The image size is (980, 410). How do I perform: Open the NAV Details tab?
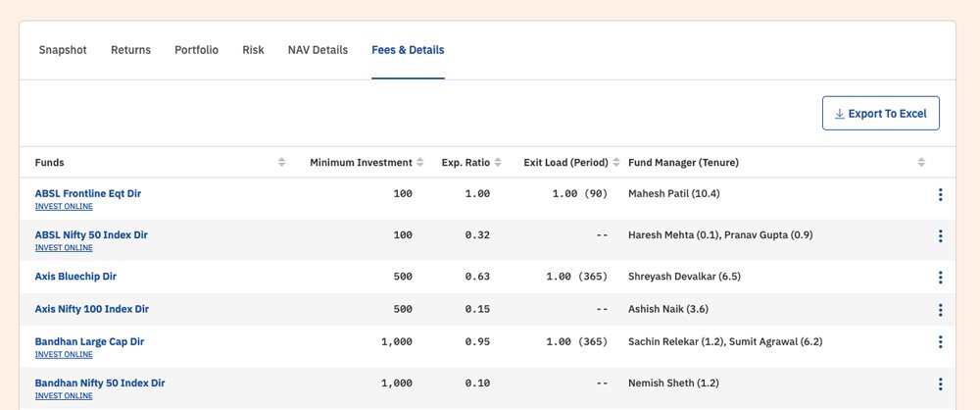point(318,50)
